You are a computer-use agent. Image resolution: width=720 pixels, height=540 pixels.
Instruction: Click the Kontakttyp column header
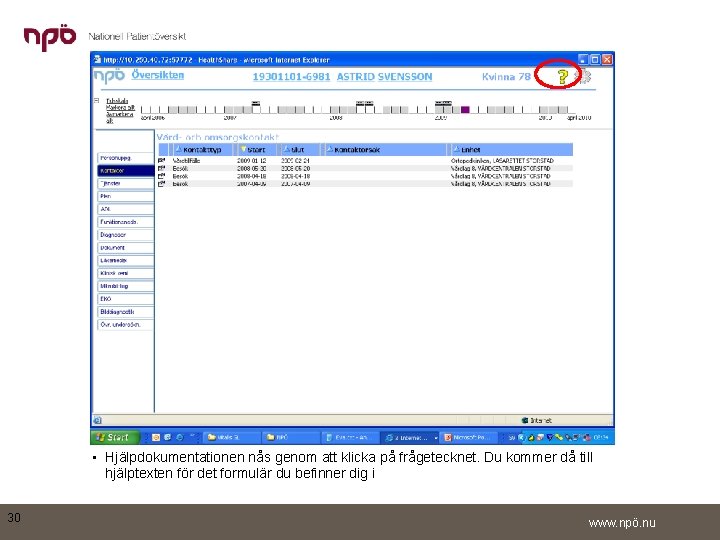(x=202, y=150)
